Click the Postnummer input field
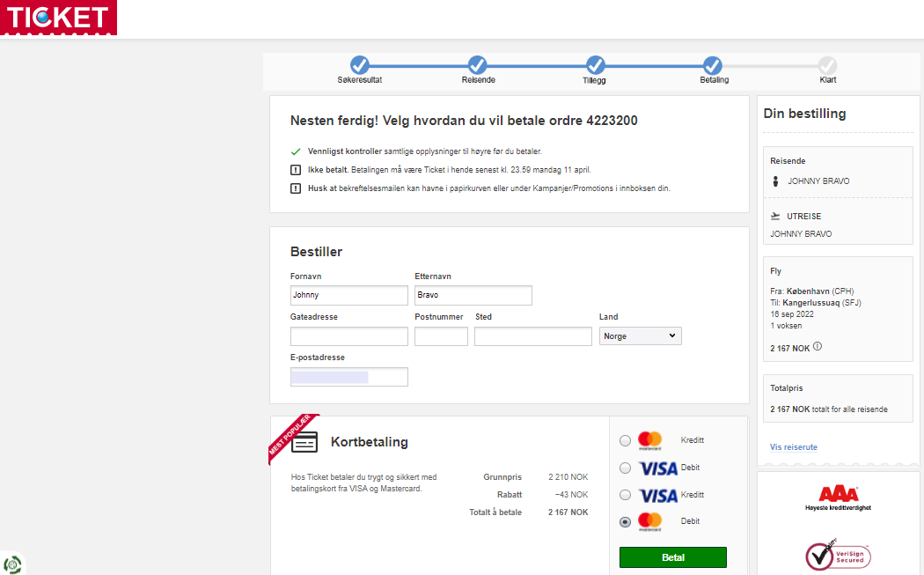924x575 pixels. (441, 336)
